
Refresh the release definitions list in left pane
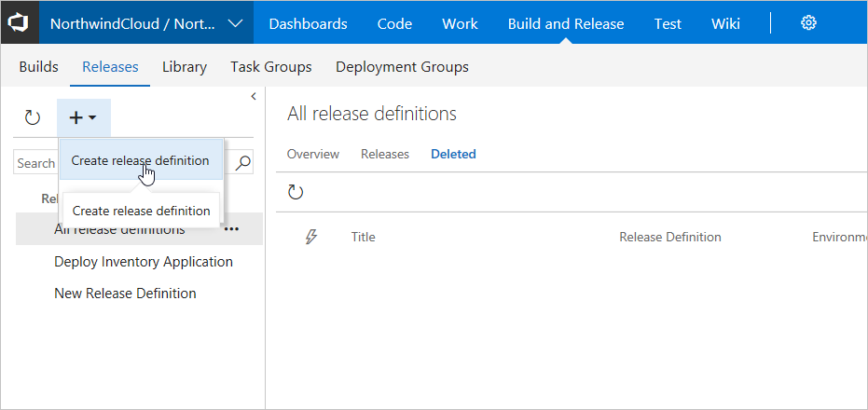[x=33, y=117]
